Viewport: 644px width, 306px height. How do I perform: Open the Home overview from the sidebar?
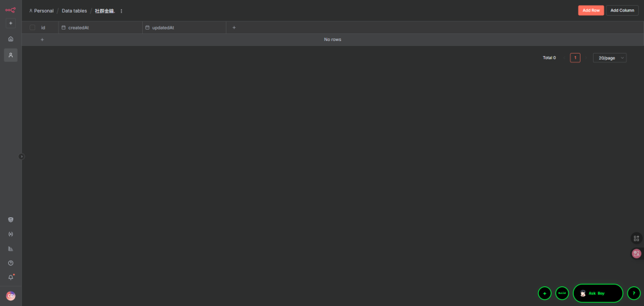tap(11, 39)
